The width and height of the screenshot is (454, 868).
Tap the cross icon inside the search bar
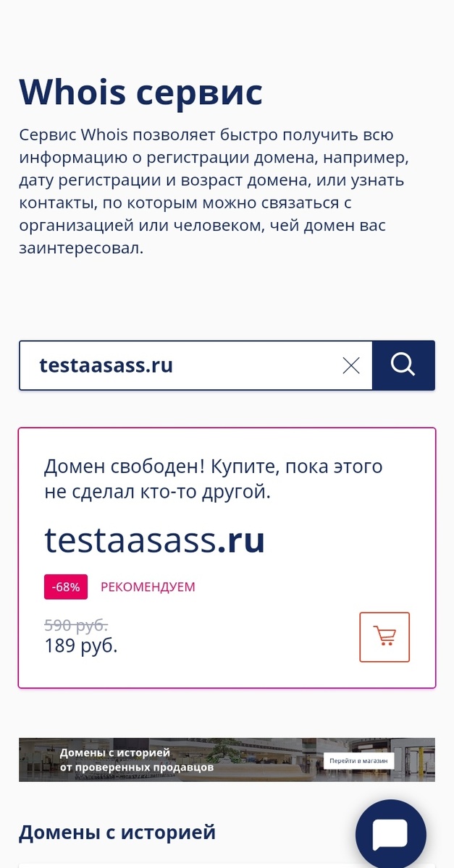(x=351, y=365)
